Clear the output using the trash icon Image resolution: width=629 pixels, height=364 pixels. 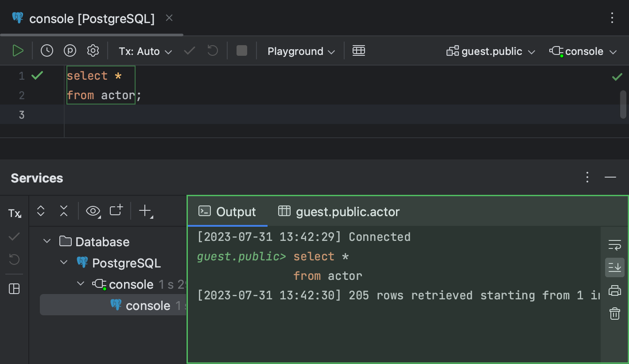pos(615,314)
